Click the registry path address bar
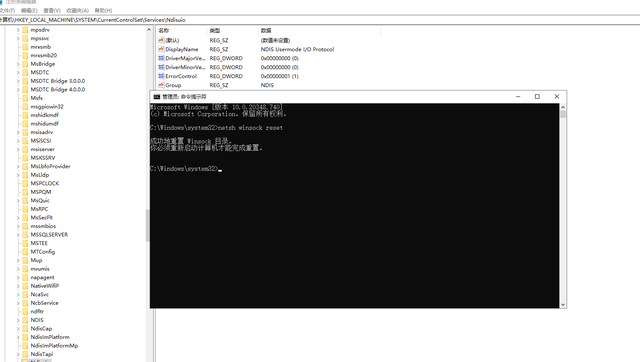Screen dimensions: 640x362 point(320,20)
